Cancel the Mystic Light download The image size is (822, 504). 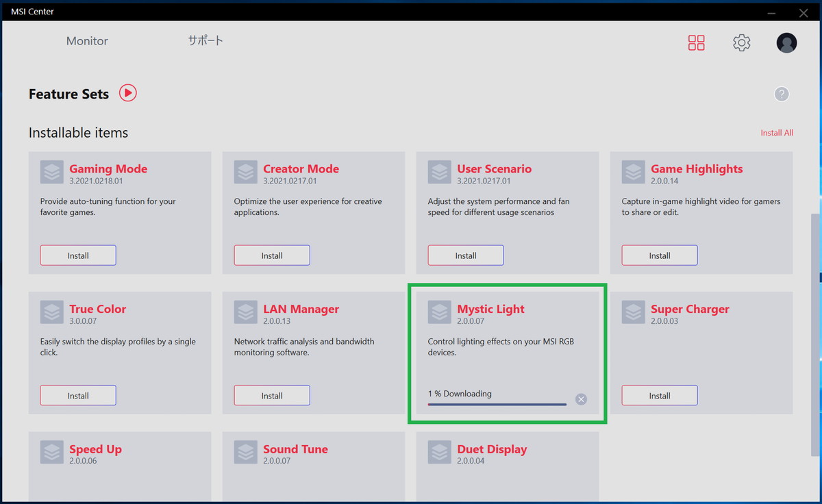(581, 399)
